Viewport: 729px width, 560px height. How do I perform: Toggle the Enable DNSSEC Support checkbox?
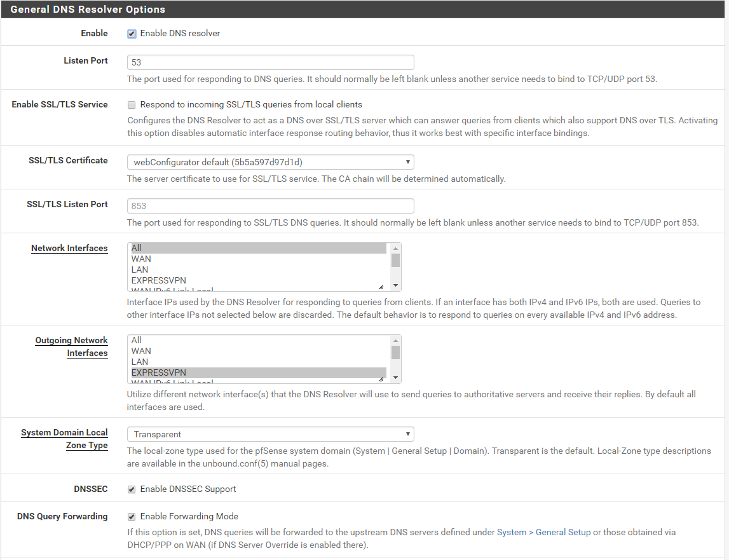pos(132,489)
